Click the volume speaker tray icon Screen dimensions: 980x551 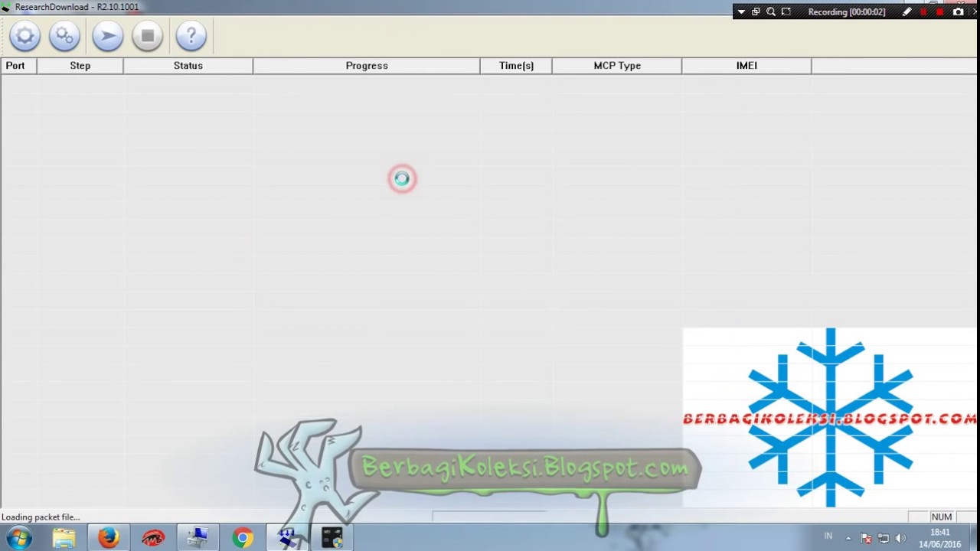pos(901,538)
